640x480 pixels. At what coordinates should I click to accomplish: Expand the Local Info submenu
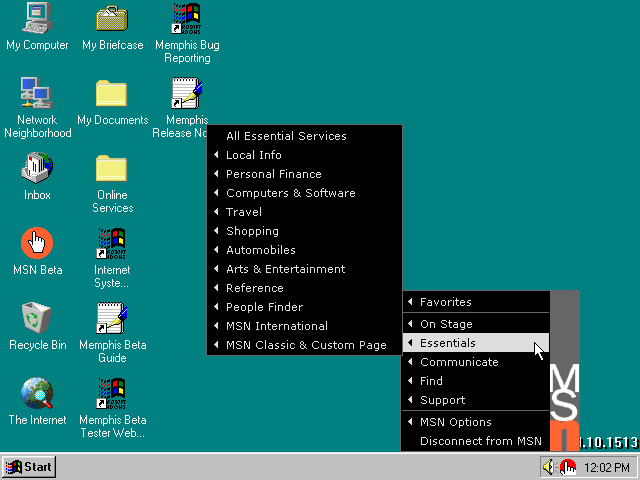[304, 155]
